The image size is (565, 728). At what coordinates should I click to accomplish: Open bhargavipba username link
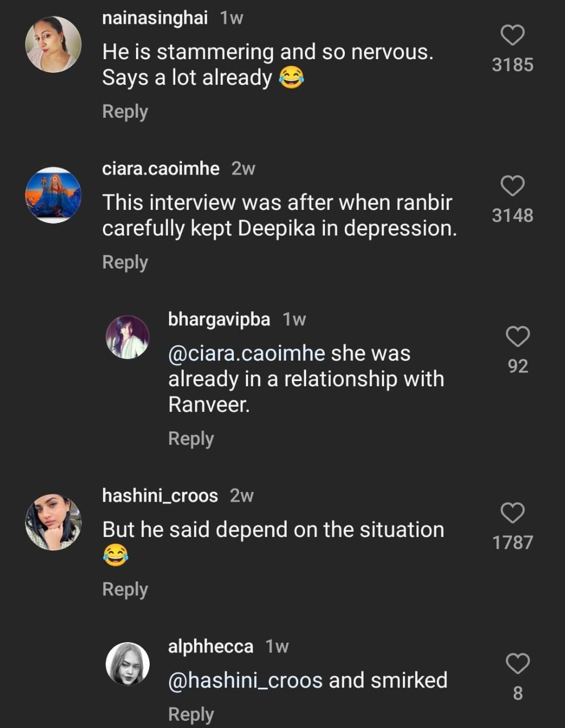point(219,319)
